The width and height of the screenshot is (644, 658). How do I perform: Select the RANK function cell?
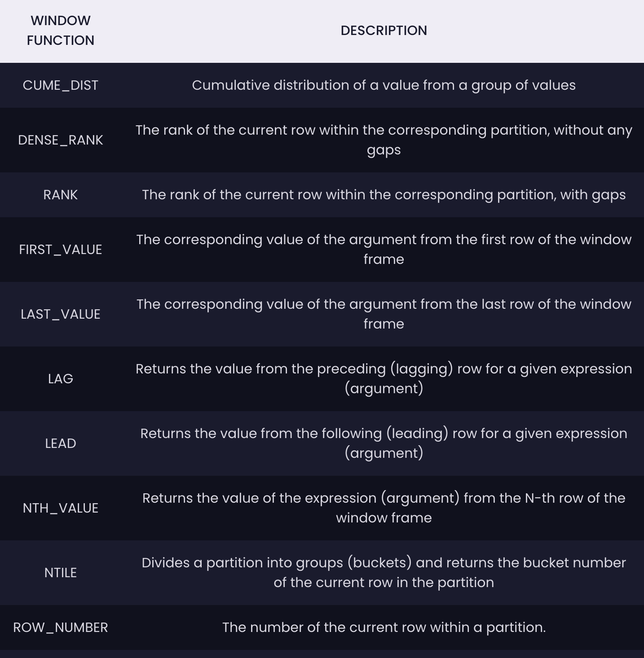click(x=61, y=195)
